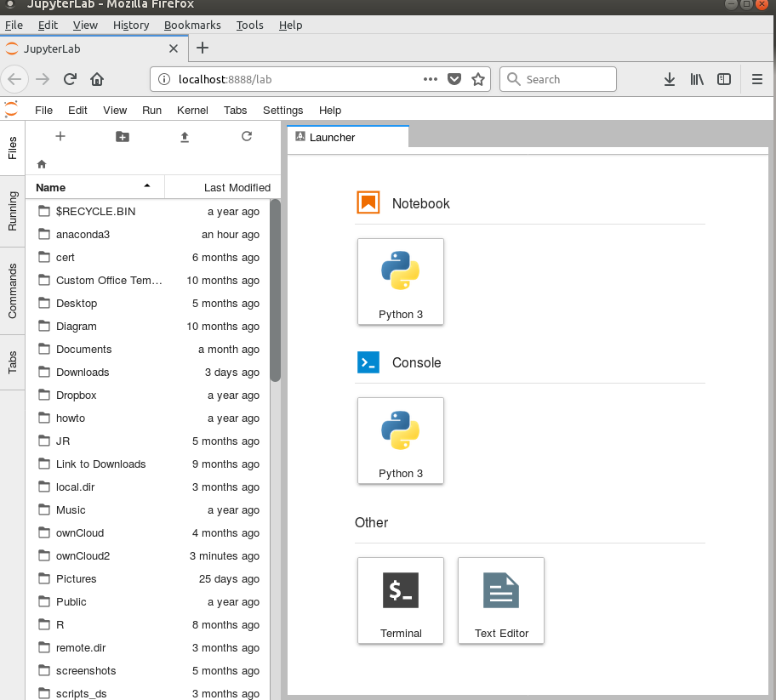776x700 pixels.
Task: Select the remote.dir folder
Action: click(x=148, y=647)
